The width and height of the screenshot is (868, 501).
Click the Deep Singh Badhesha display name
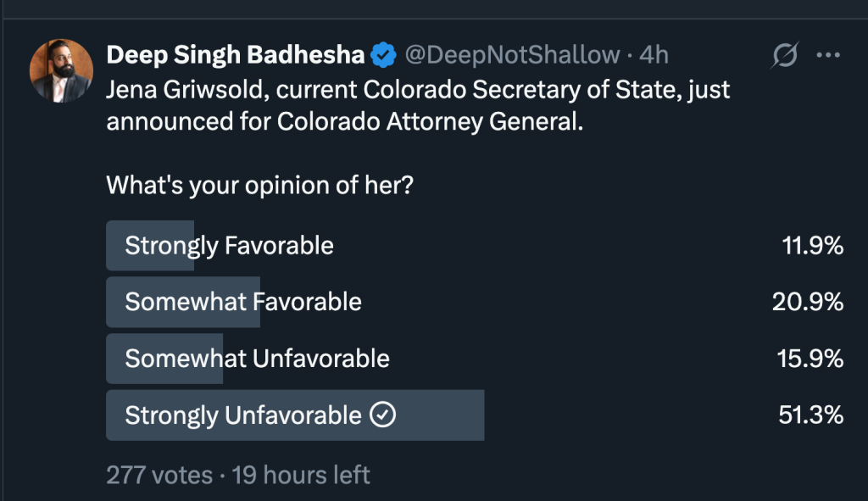point(236,56)
